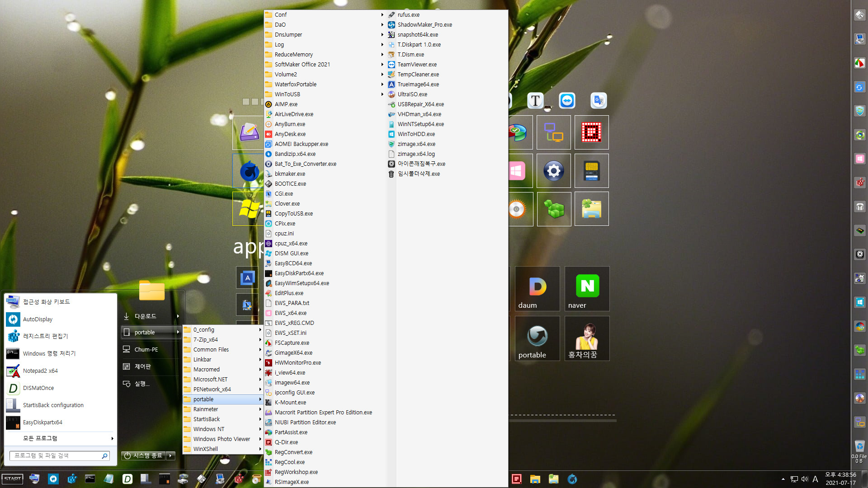The width and height of the screenshot is (868, 488).
Task: Open 실행... (Run) dialog
Action: pyautogui.click(x=151, y=384)
